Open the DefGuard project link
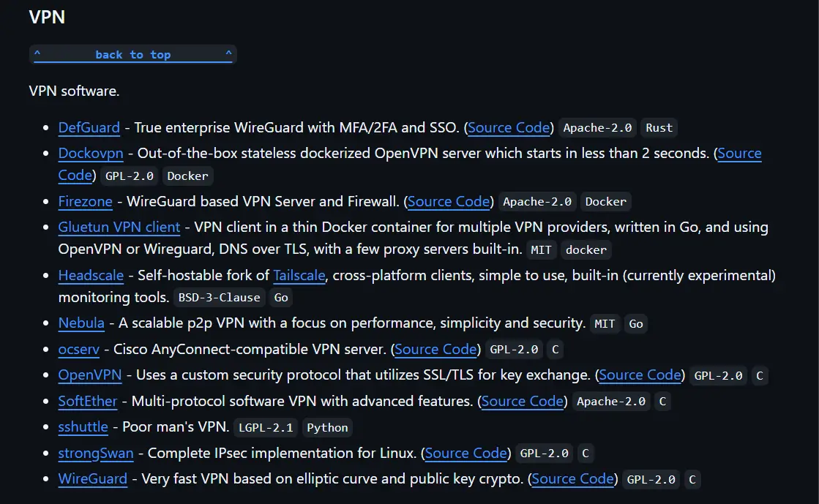The image size is (819, 504). click(x=89, y=127)
